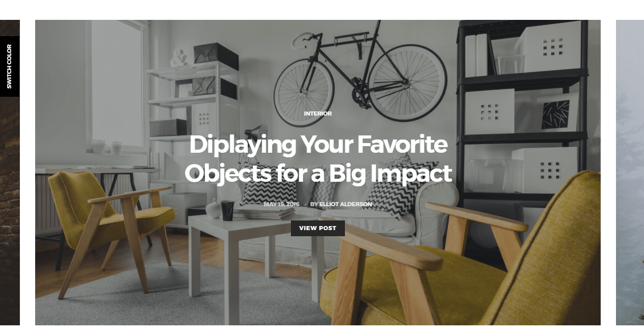Go to next misty forest slide
Viewport: 644px width, 335px height.
[630, 172]
